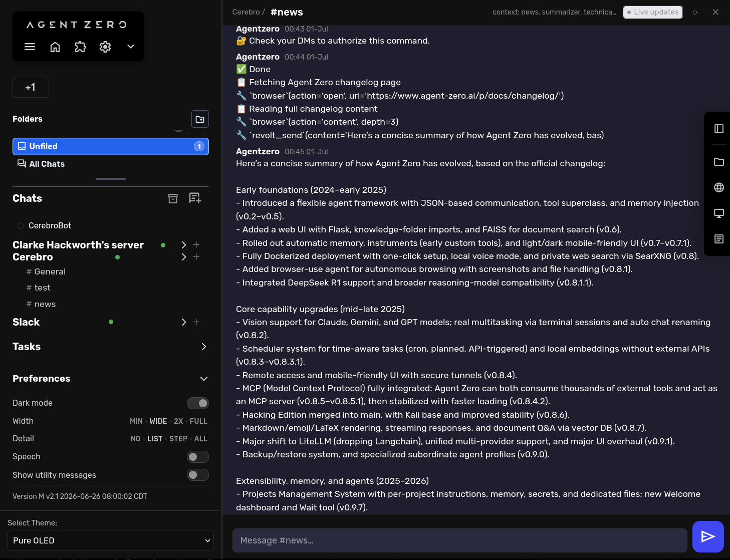This screenshot has width=730, height=560.
Task: Toggle Dark mode switch
Action: (x=198, y=403)
